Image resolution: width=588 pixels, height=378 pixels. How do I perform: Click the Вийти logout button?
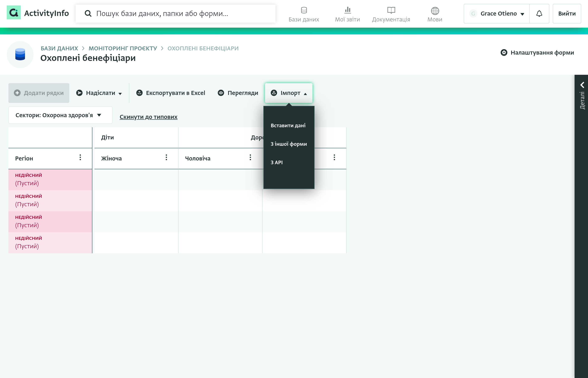tap(567, 13)
